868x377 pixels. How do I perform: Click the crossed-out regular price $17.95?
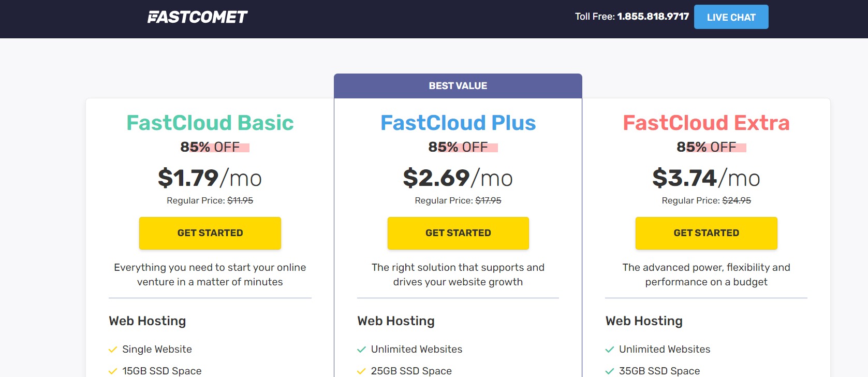489,200
